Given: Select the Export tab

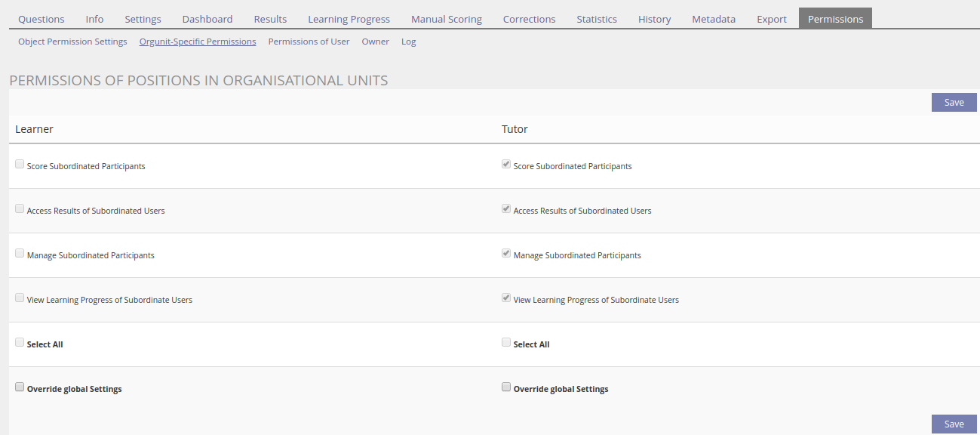Looking at the screenshot, I should point(771,19).
